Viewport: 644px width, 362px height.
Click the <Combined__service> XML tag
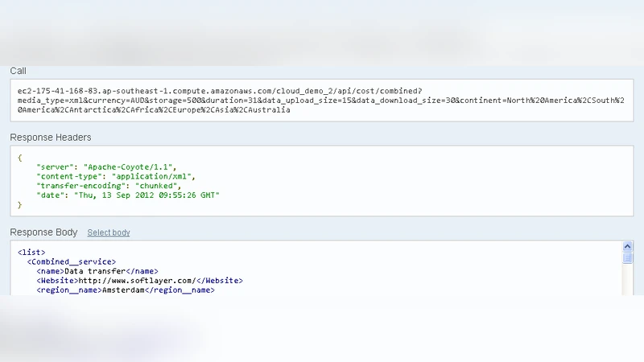[72, 261]
